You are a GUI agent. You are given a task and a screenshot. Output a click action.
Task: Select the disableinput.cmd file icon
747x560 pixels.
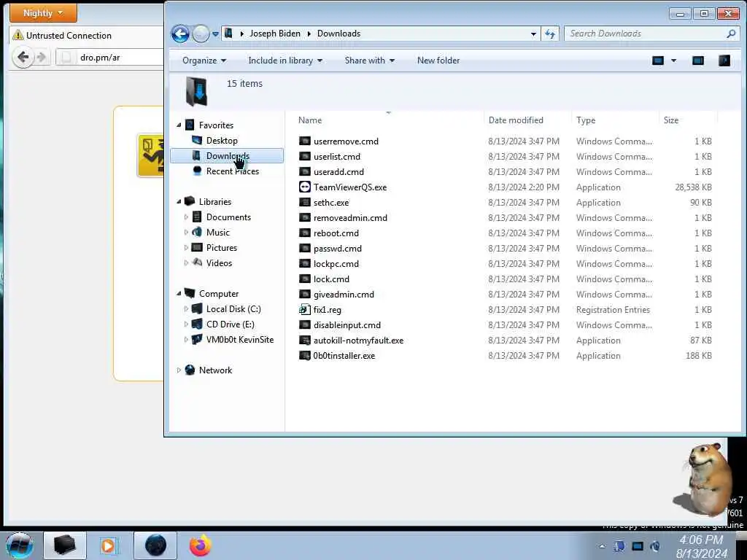click(x=304, y=324)
